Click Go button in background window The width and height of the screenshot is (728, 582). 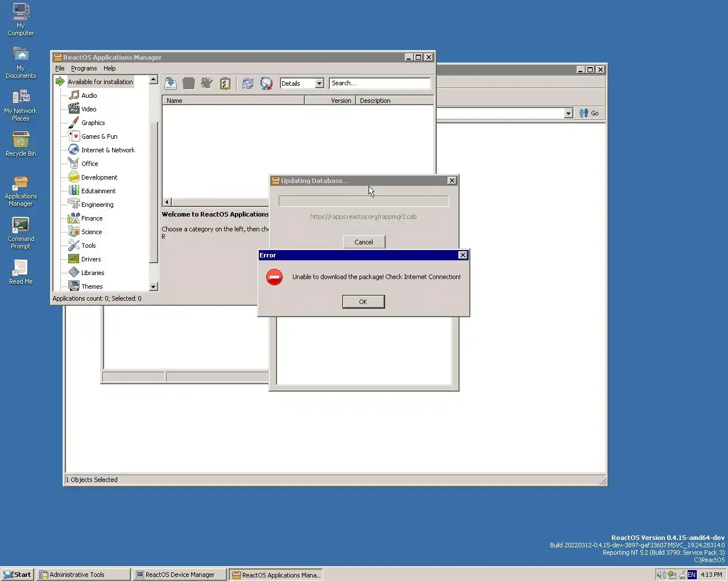pos(589,113)
